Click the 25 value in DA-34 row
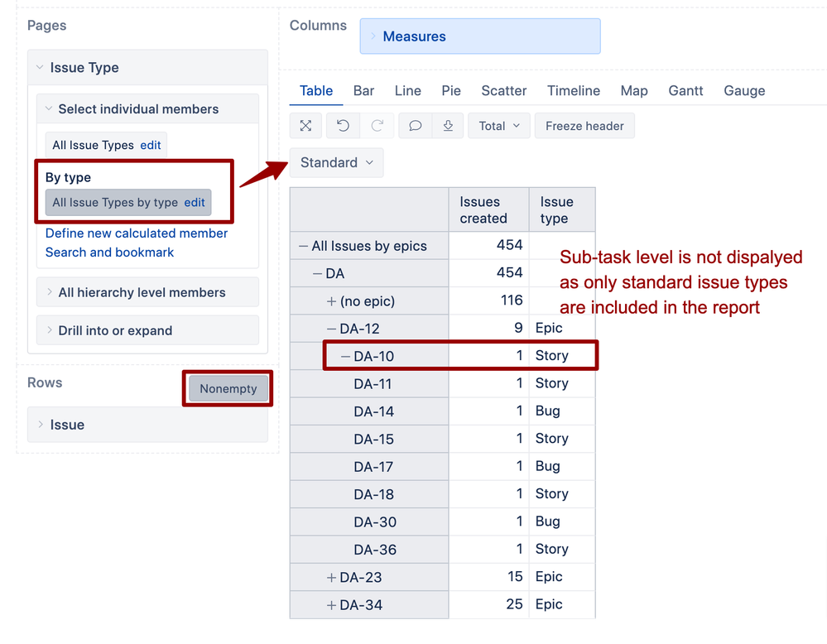This screenshot has height=644, width=827. pos(514,604)
